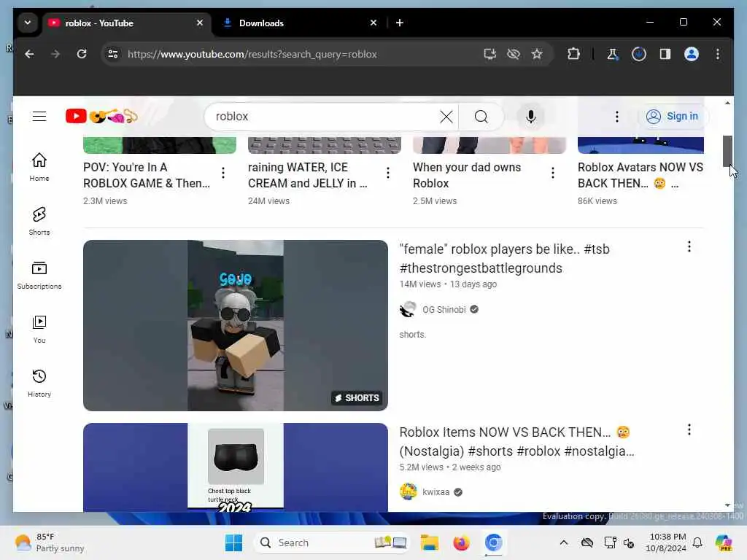The image size is (747, 560).
Task: Open Roblox Items NOW VS BACK THEN title
Action: pos(517,441)
